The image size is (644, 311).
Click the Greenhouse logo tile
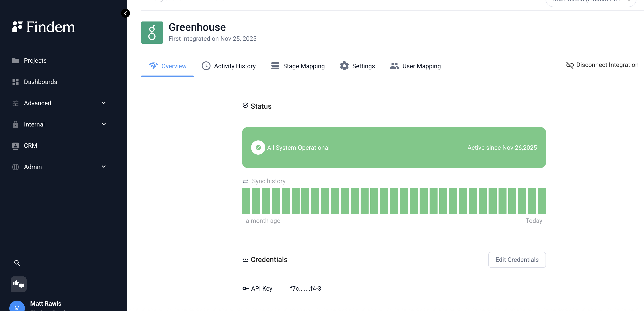(152, 33)
